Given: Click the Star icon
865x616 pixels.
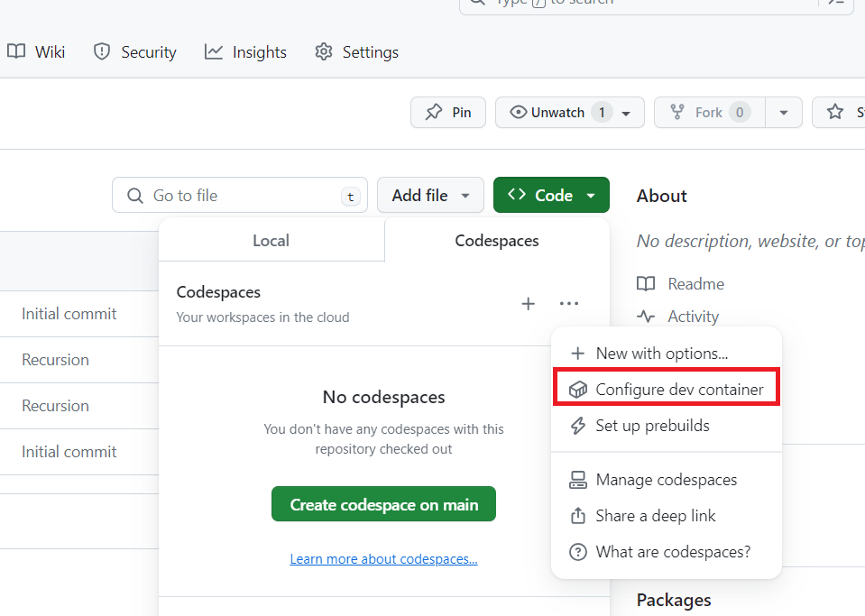Looking at the screenshot, I should pos(835,112).
